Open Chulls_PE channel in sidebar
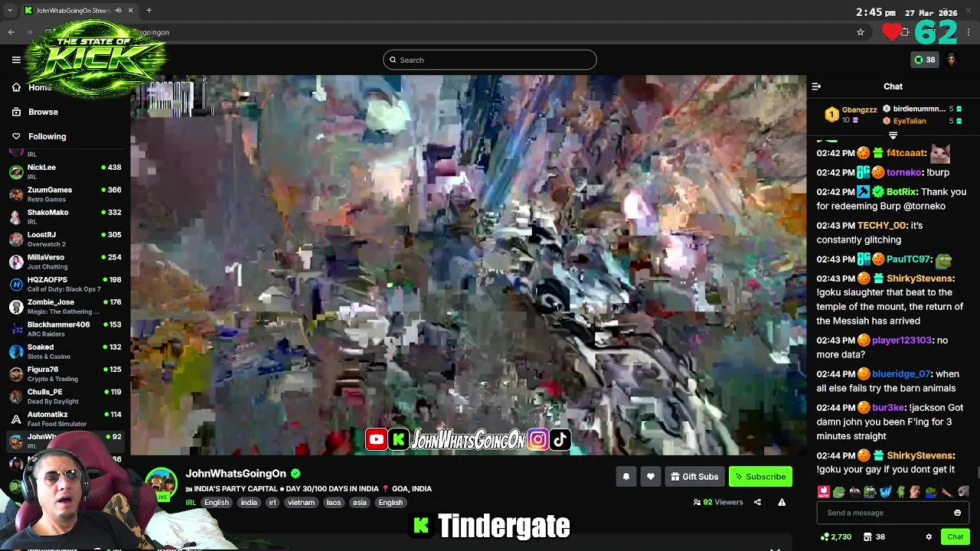980x551 pixels. [x=65, y=396]
